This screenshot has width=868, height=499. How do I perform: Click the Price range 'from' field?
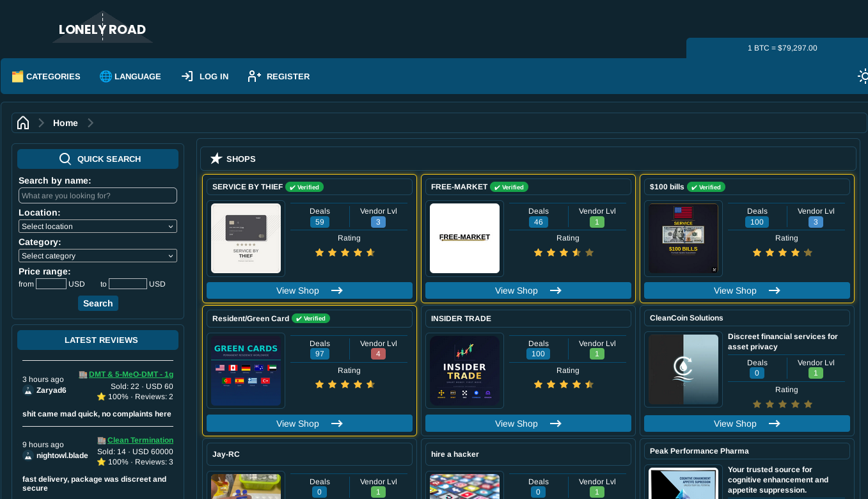click(51, 284)
